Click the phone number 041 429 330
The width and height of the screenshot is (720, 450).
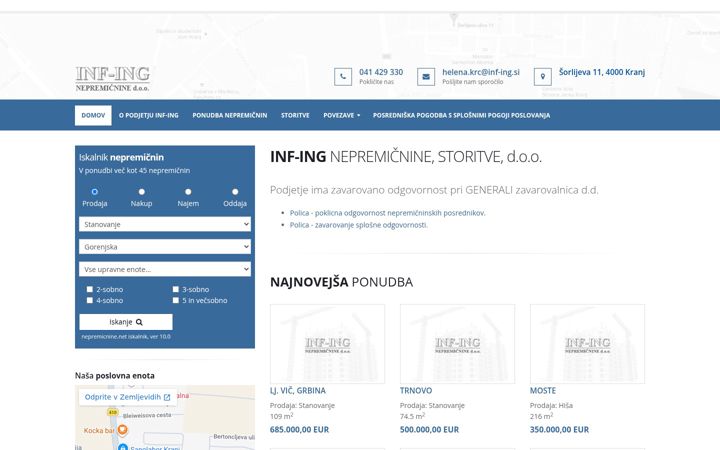coord(381,72)
